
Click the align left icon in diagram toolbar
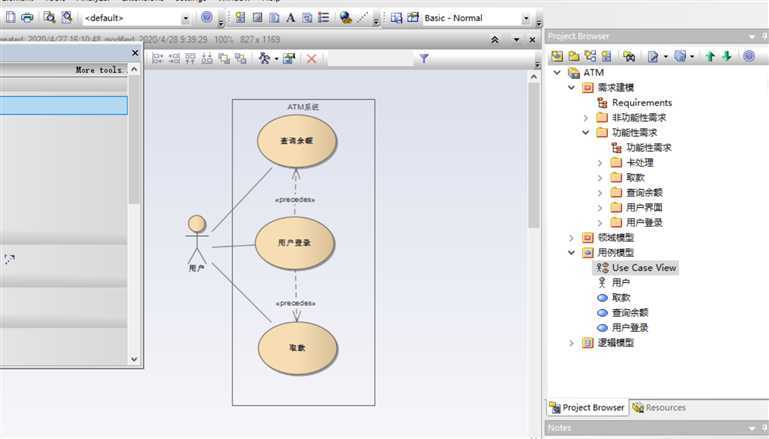157,59
